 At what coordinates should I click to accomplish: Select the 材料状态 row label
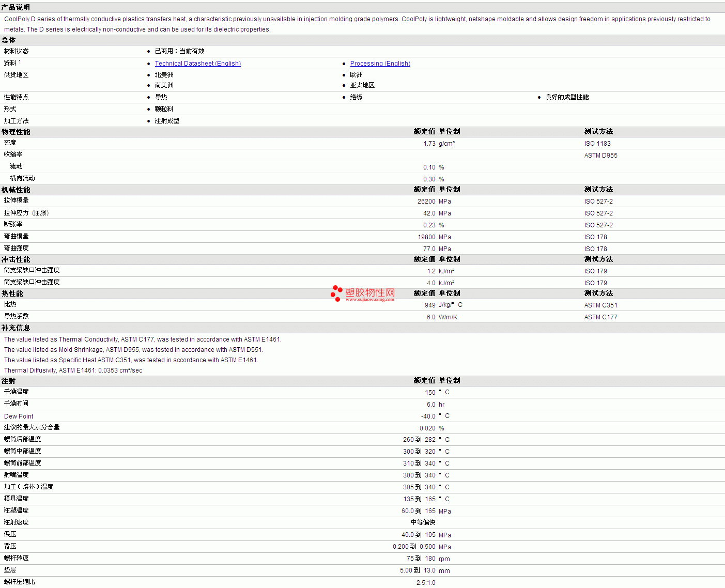tap(17, 51)
